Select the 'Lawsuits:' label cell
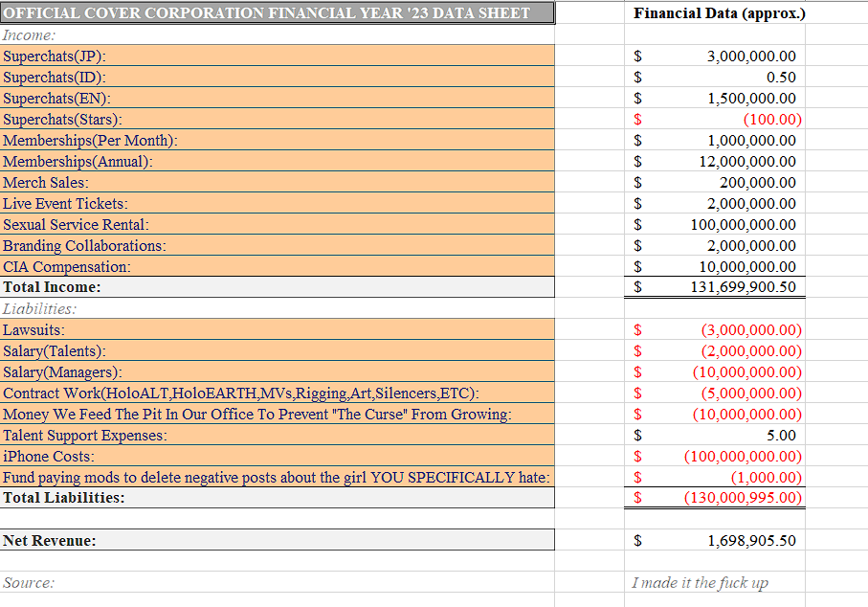 click(x=277, y=329)
